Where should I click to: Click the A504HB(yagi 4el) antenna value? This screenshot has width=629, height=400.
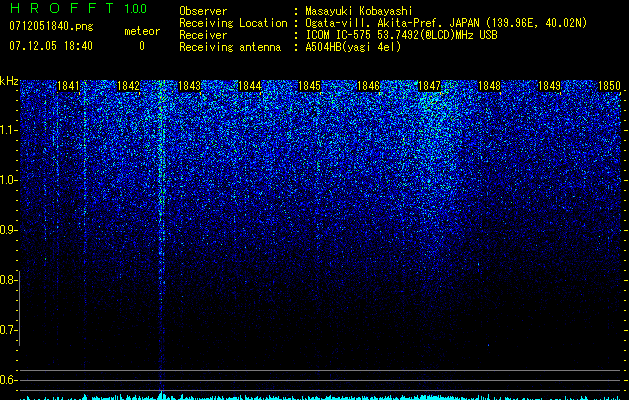click(353, 47)
